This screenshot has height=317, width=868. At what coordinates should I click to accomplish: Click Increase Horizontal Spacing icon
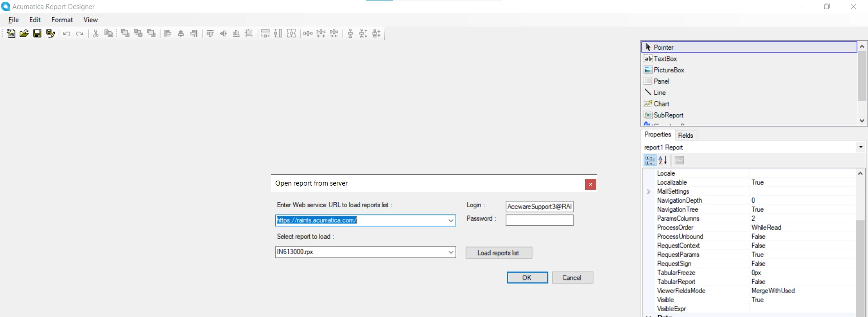(321, 33)
